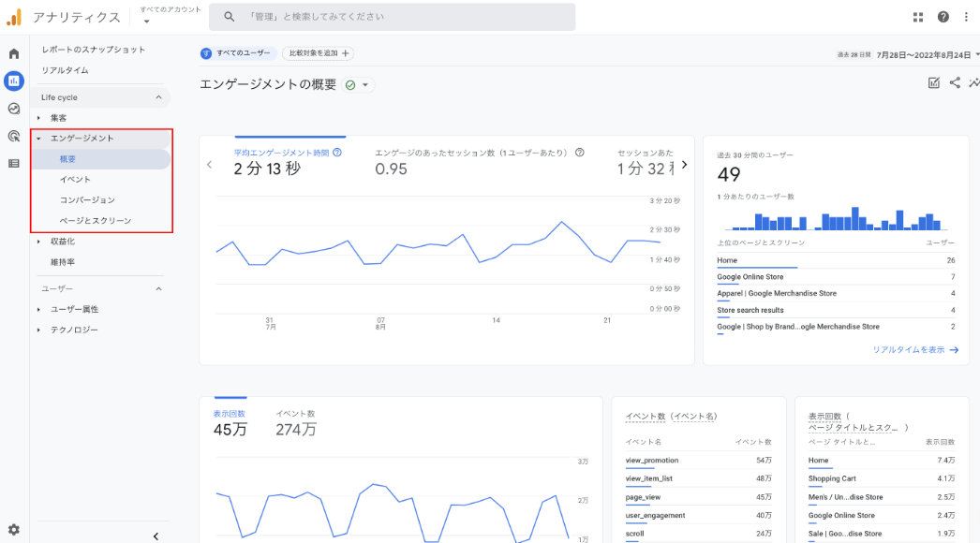This screenshot has height=543, width=980.
Task: Click the 表示回数 page title card heading
Action: pos(858,422)
